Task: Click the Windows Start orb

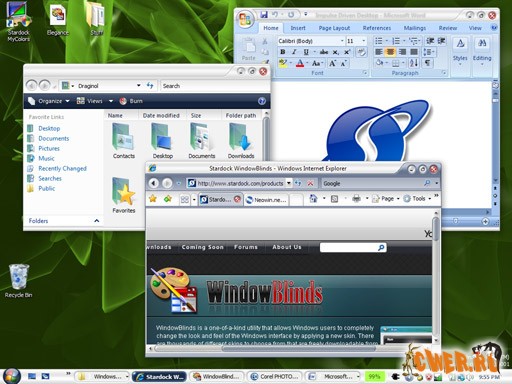Action: (12, 376)
